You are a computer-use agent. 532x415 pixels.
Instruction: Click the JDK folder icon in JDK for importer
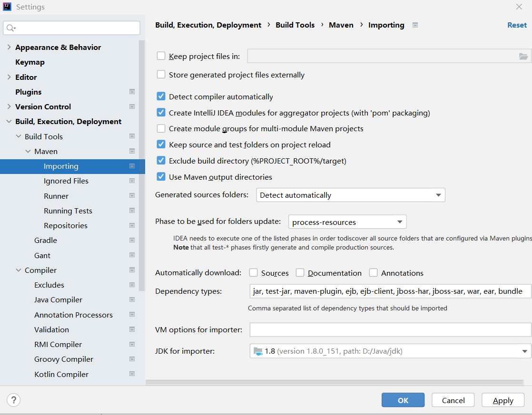[258, 351]
